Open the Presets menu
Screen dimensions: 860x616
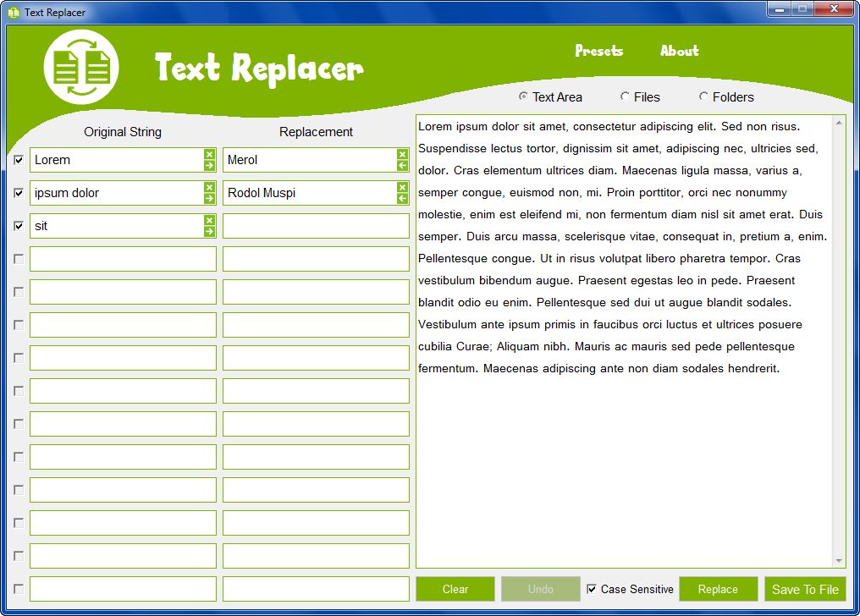click(x=598, y=51)
